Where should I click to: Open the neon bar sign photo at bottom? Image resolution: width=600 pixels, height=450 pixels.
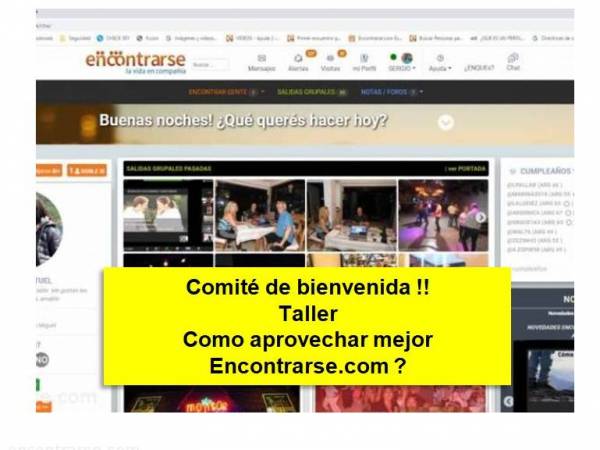pyautogui.click(x=212, y=399)
